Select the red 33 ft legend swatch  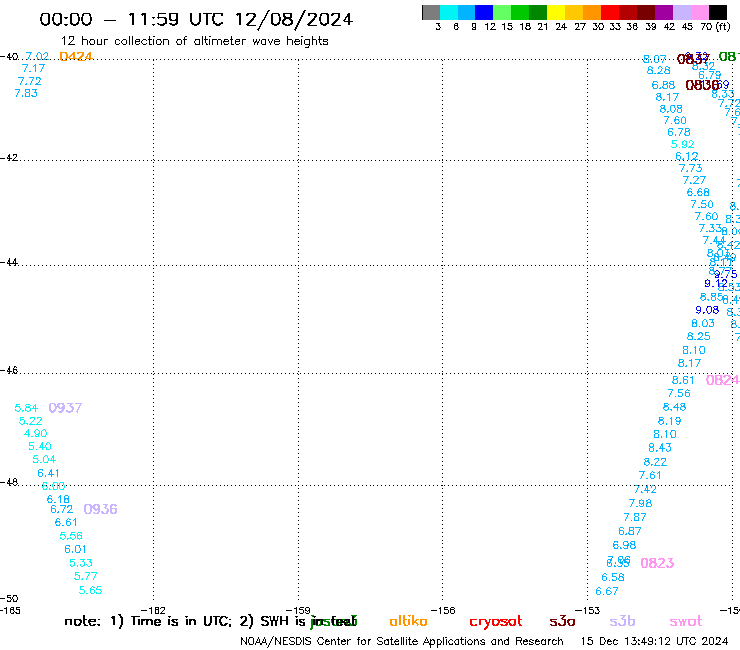click(610, 12)
